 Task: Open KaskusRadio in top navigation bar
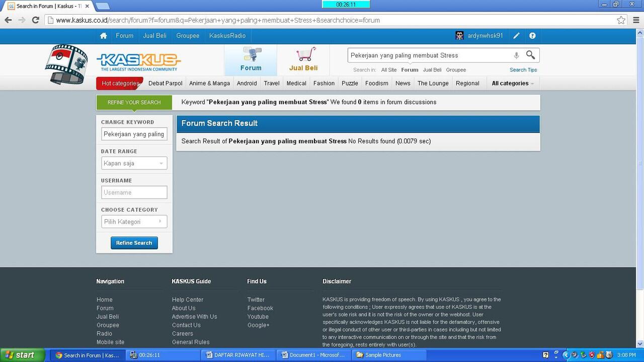click(227, 36)
